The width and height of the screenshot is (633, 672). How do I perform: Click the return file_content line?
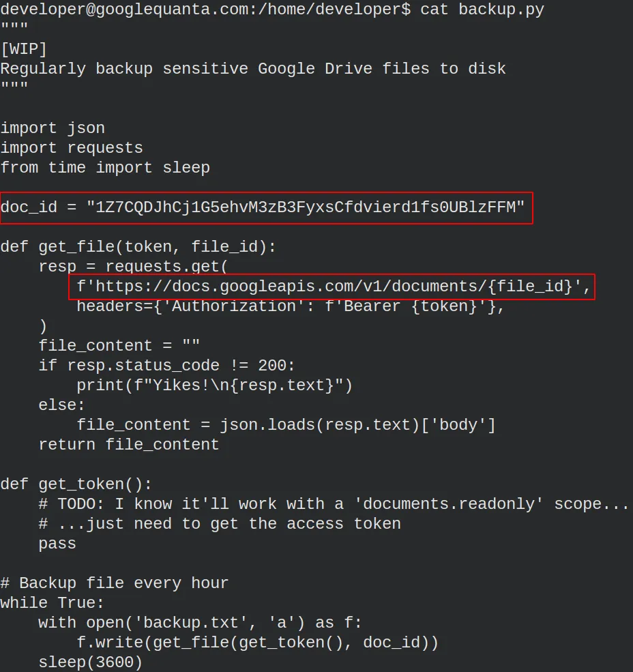click(x=128, y=445)
